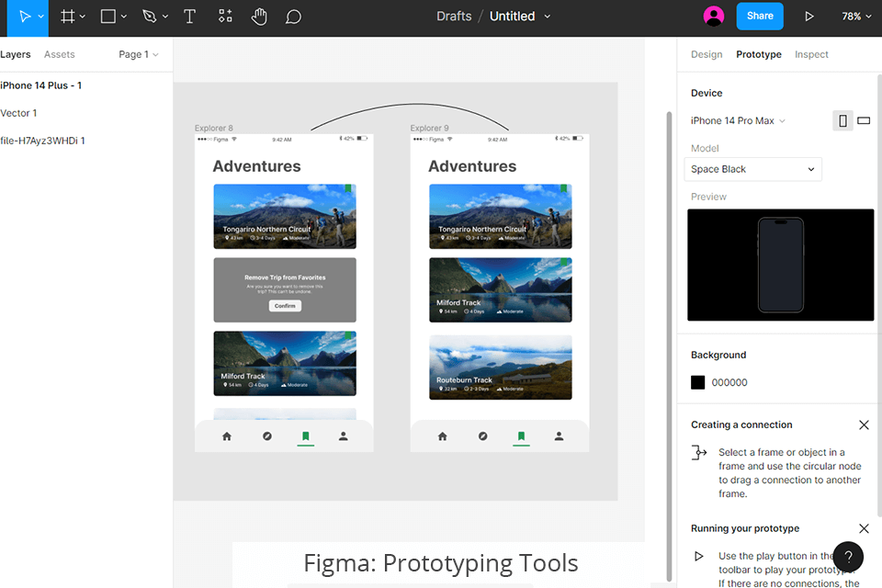
Task: Play the prototype from toolbar
Action: coord(808,17)
